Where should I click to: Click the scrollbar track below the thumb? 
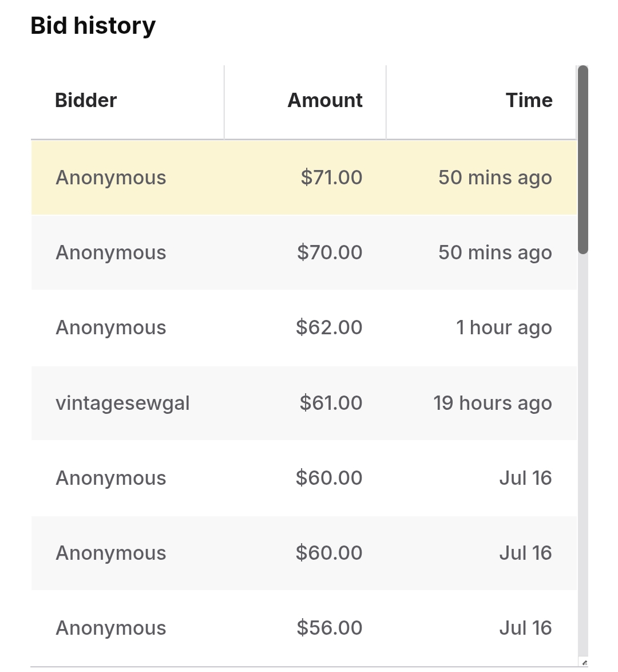click(583, 452)
